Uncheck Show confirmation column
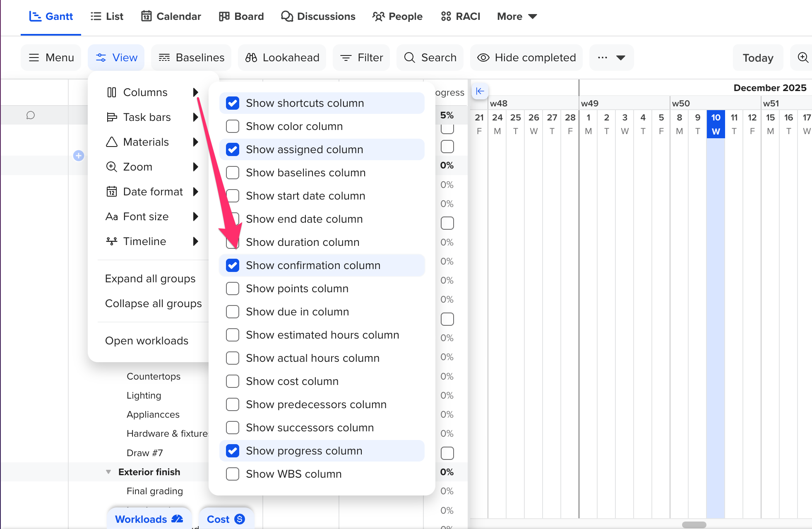 coord(233,265)
